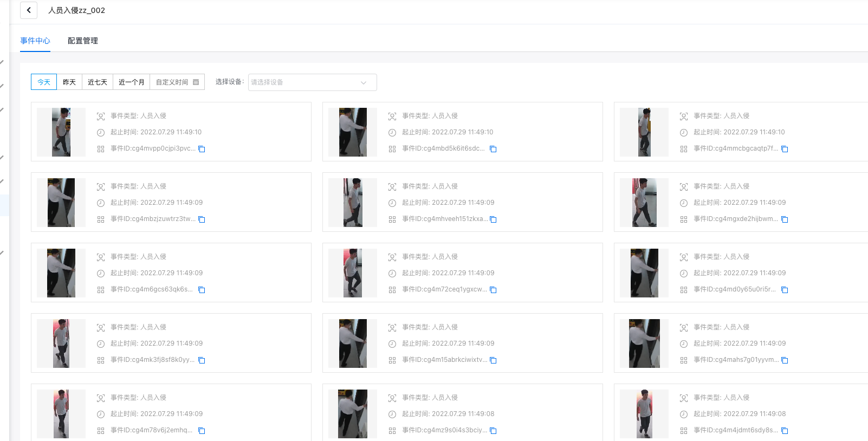Copy event ID cg4mhveeh151zkxa
868x441 pixels.
point(493,219)
